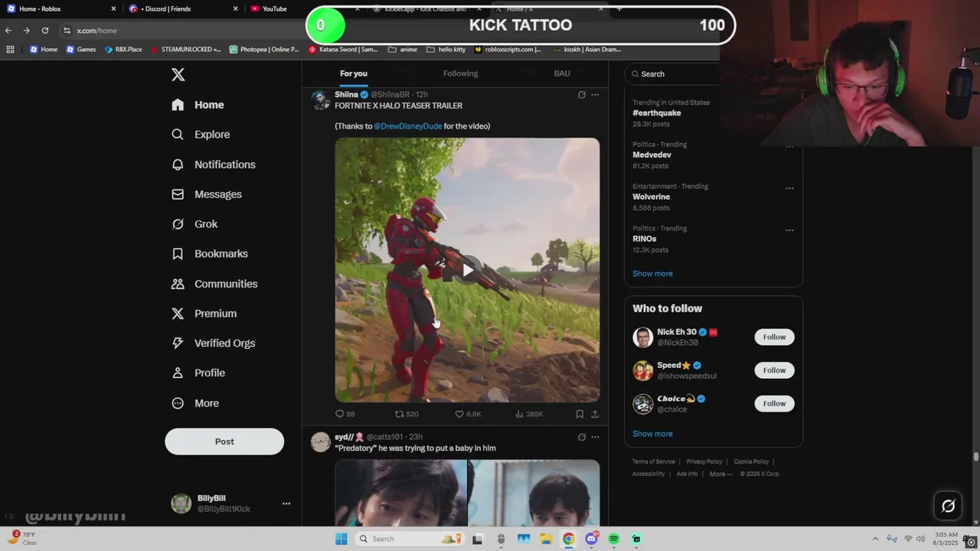
Task: Open Grok in the sidebar
Action: pos(195,224)
